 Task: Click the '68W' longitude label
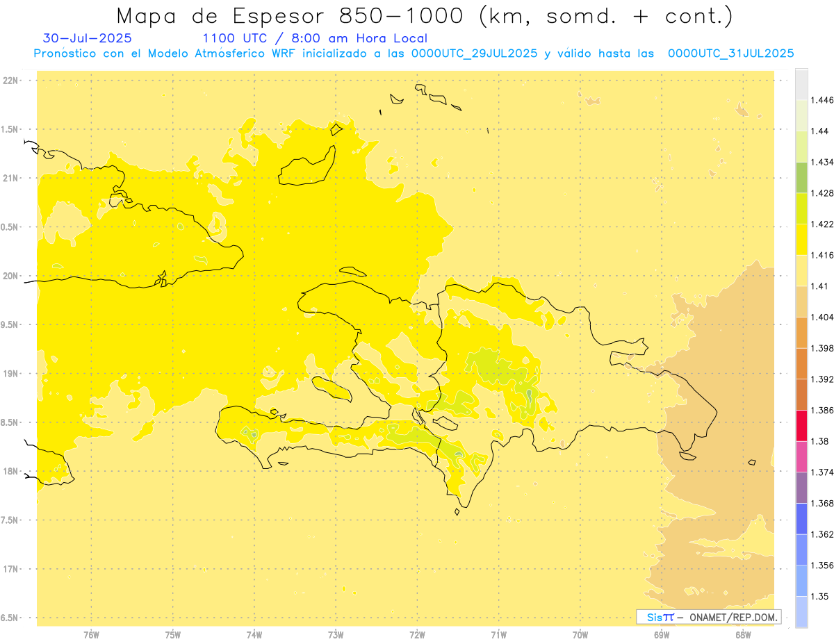[743, 635]
